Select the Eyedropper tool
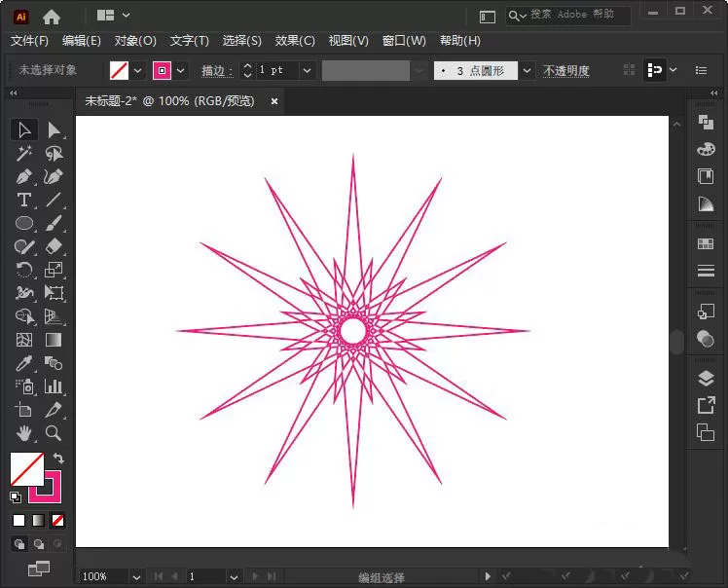728x588 pixels. 23,363
